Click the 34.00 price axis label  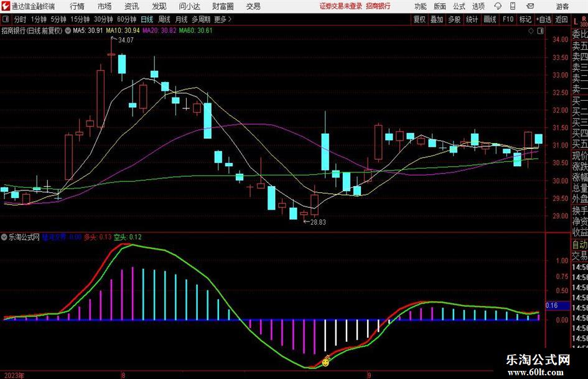tap(560, 39)
